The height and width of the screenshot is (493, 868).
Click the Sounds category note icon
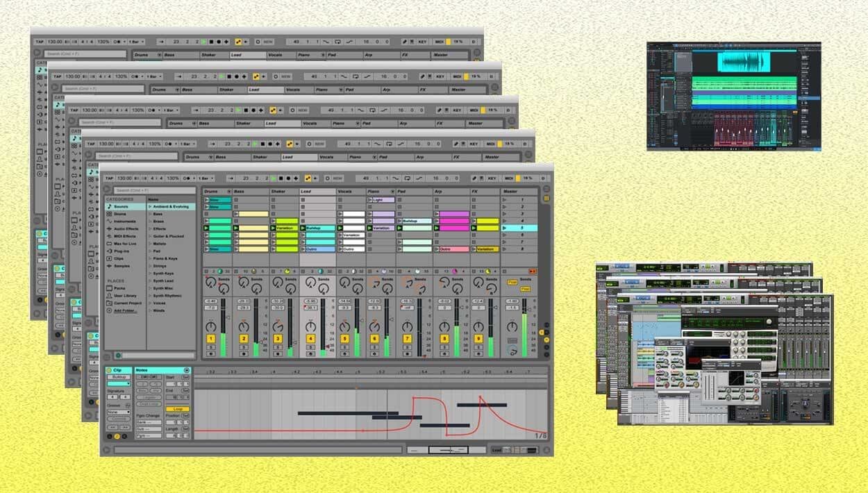coord(110,207)
